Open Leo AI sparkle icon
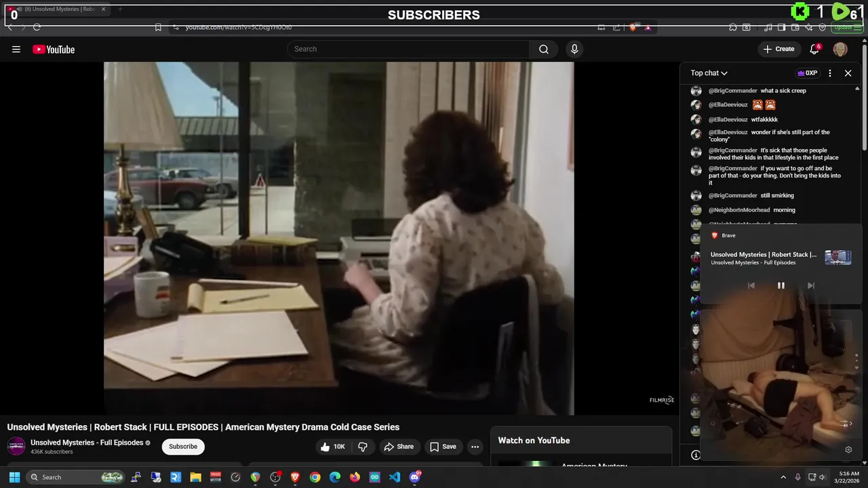Image resolution: width=868 pixels, height=488 pixels. [x=808, y=27]
